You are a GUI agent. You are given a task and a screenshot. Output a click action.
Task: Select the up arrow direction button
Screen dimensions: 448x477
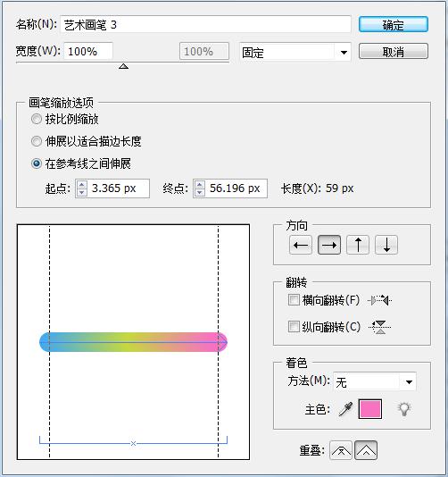click(358, 245)
